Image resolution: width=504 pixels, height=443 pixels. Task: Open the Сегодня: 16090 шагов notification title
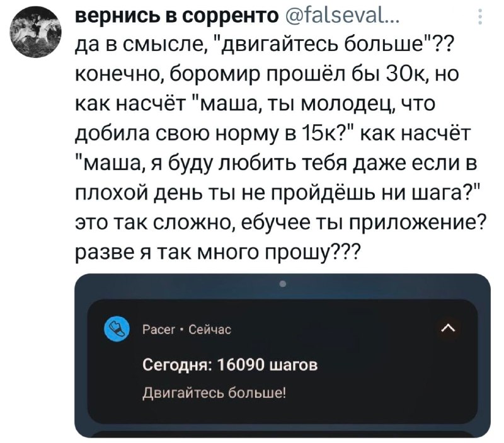pos(230,365)
